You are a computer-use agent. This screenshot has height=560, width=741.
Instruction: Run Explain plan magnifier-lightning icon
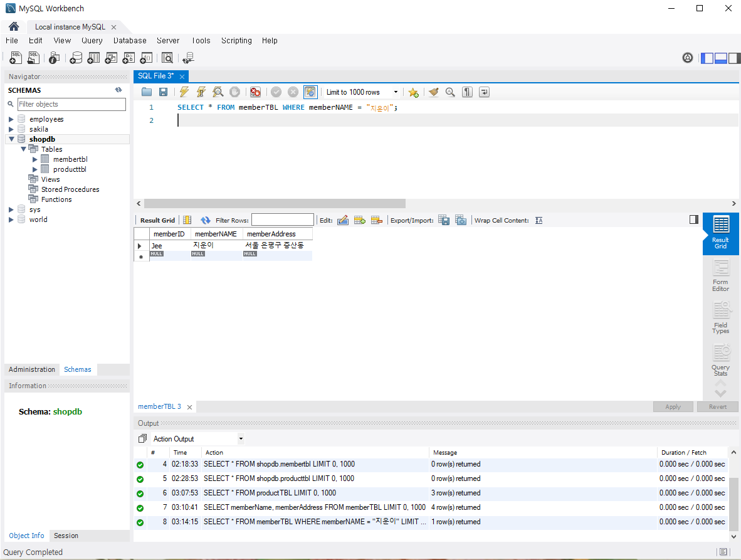pos(218,92)
